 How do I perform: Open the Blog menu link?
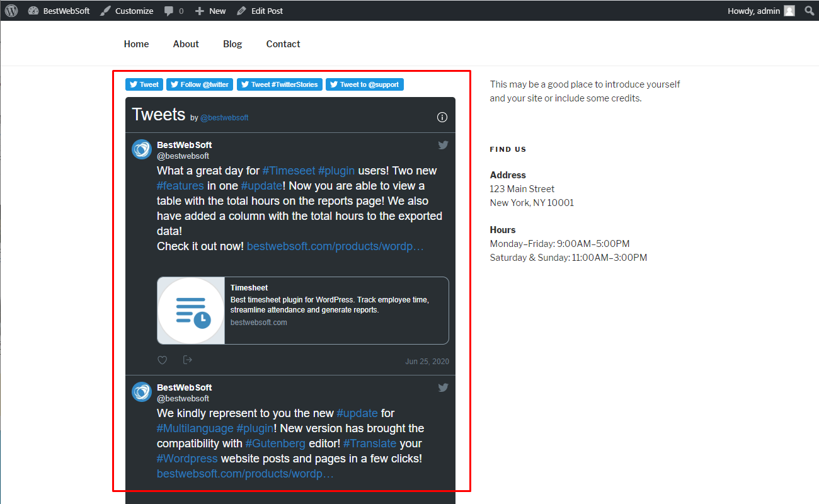232,43
